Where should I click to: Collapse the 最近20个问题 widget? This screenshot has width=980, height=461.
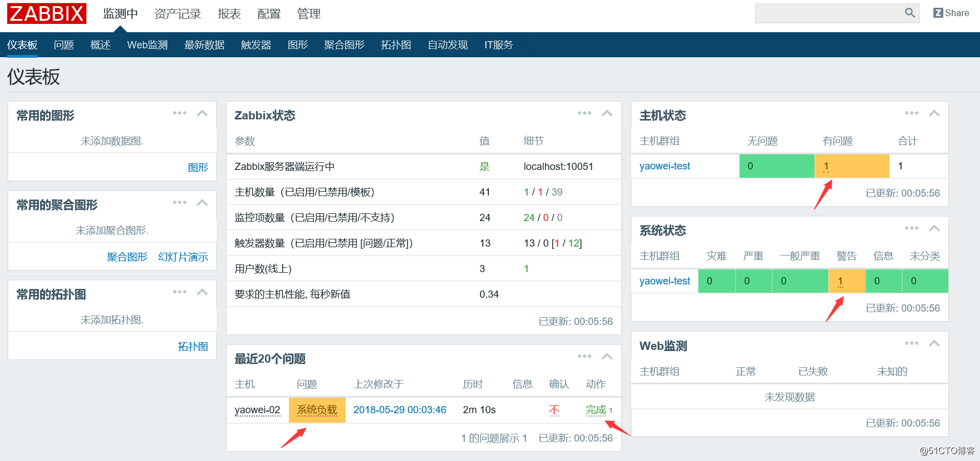(x=607, y=356)
